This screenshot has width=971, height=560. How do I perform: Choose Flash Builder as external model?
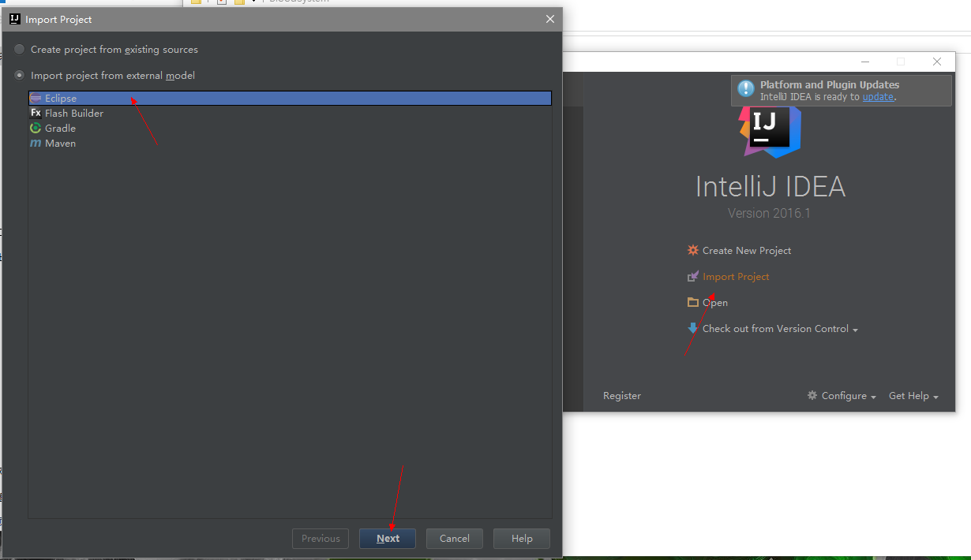(x=290, y=114)
